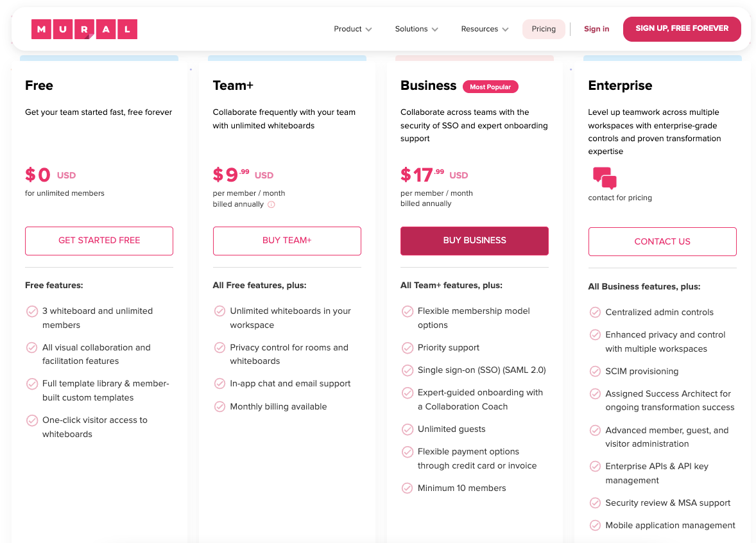Click the info icon beside billed annually
The height and width of the screenshot is (543, 756).
[x=271, y=205]
